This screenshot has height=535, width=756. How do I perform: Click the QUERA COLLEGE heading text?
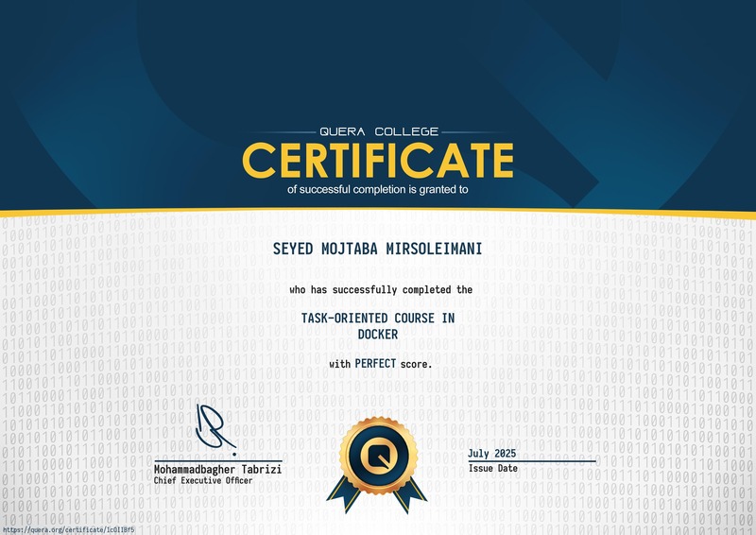click(379, 131)
